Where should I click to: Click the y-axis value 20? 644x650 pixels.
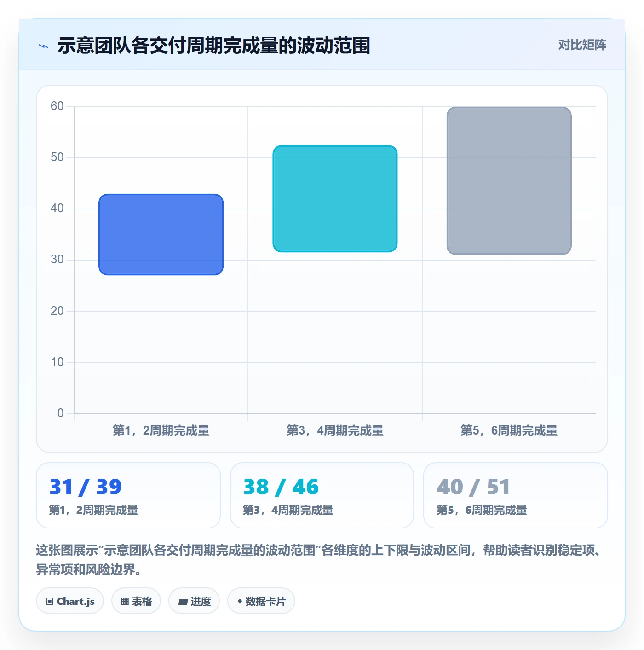pyautogui.click(x=57, y=311)
